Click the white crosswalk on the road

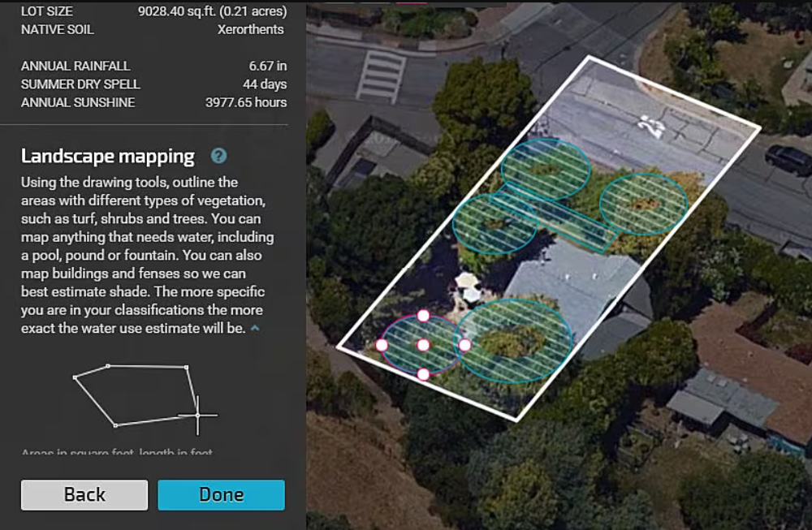point(381,75)
